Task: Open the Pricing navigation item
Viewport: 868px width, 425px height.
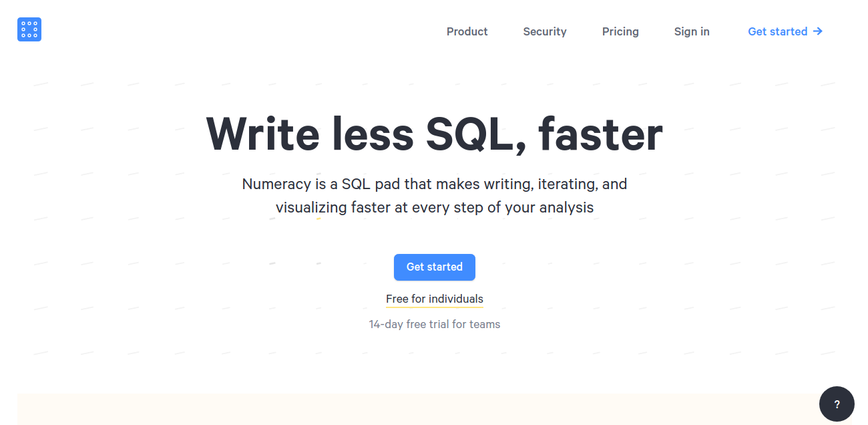Action: [620, 31]
